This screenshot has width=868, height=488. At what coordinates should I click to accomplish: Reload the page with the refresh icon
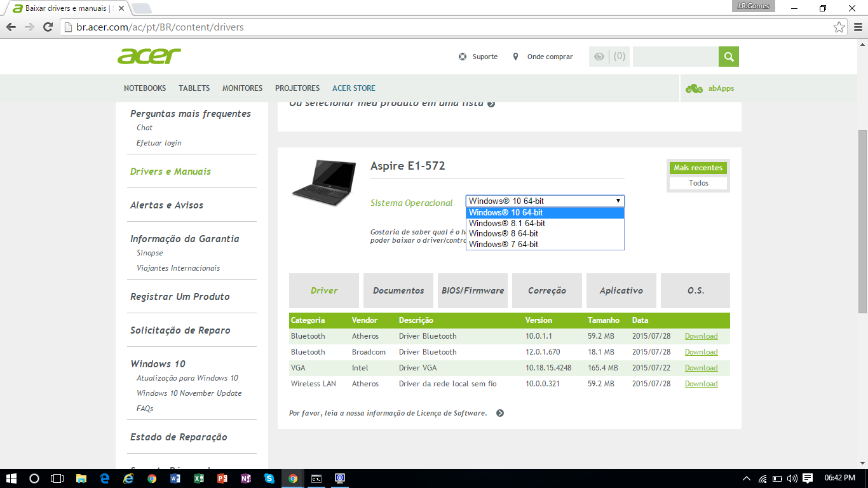tap(48, 27)
